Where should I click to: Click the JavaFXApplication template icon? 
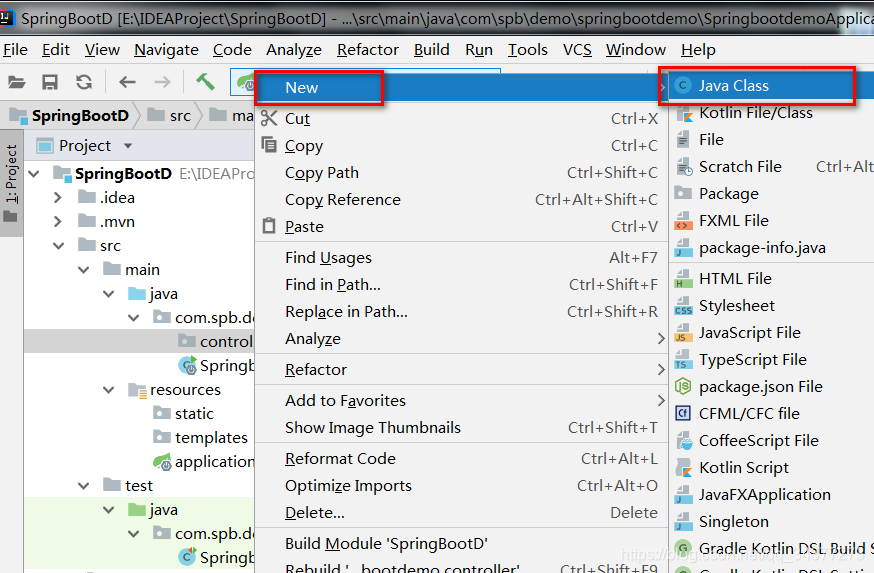[683, 494]
